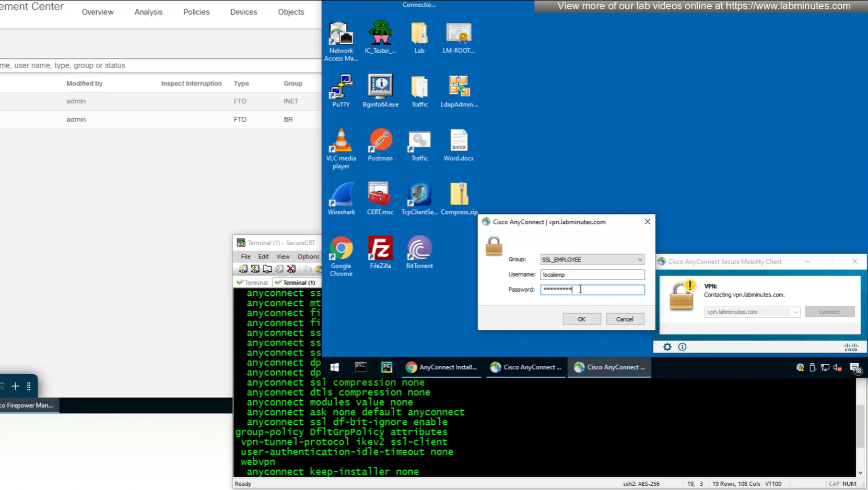The image size is (868, 490).
Task: Cancel the AnyConnect login dialog
Action: pyautogui.click(x=625, y=319)
